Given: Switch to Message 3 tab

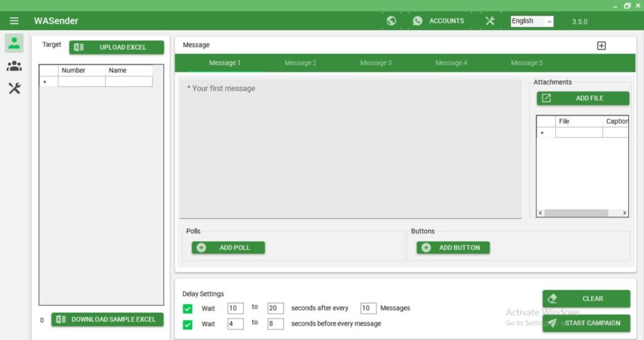Looking at the screenshot, I should [x=376, y=63].
